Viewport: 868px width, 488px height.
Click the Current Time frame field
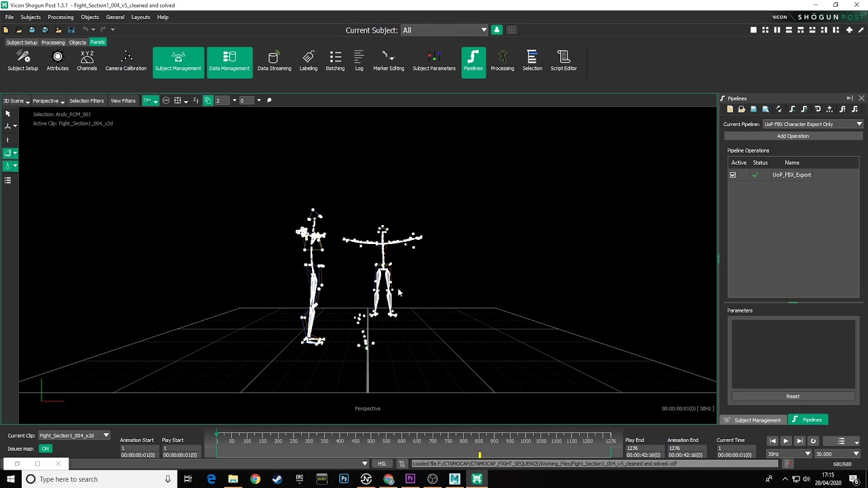tap(738, 448)
